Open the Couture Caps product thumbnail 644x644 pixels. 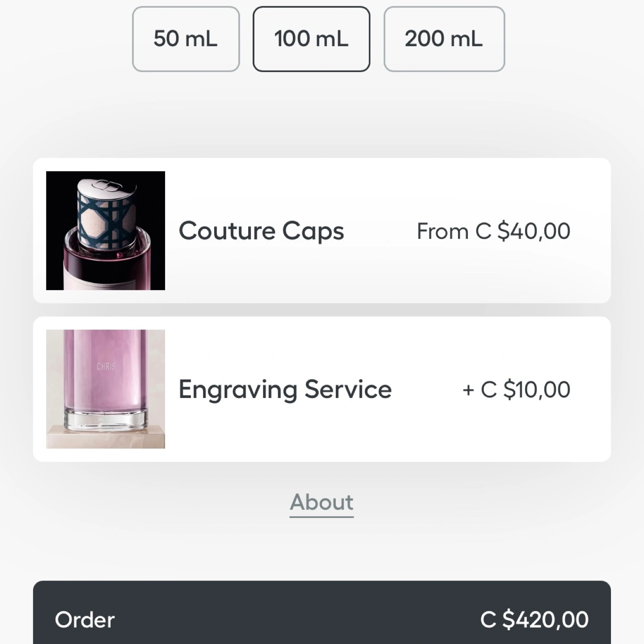[106, 231]
